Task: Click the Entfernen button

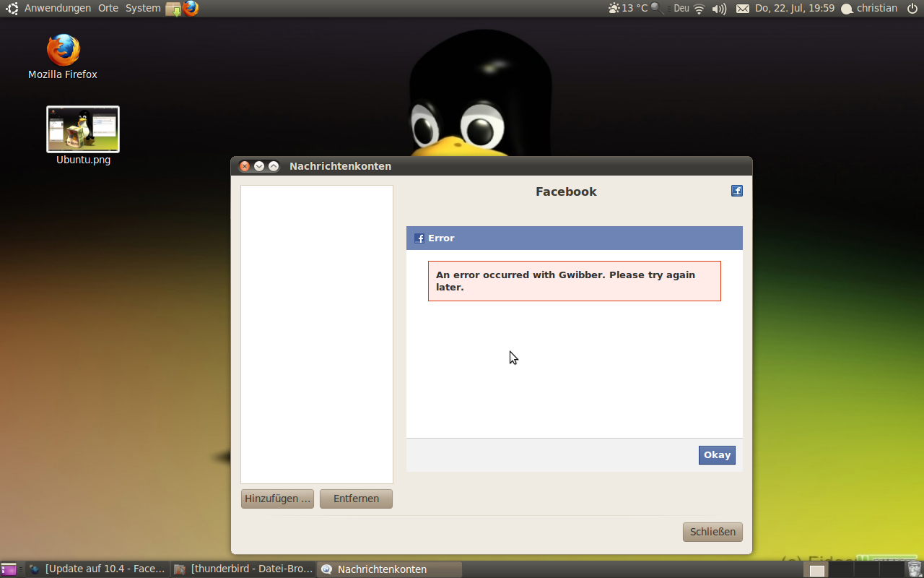Action: pos(356,499)
